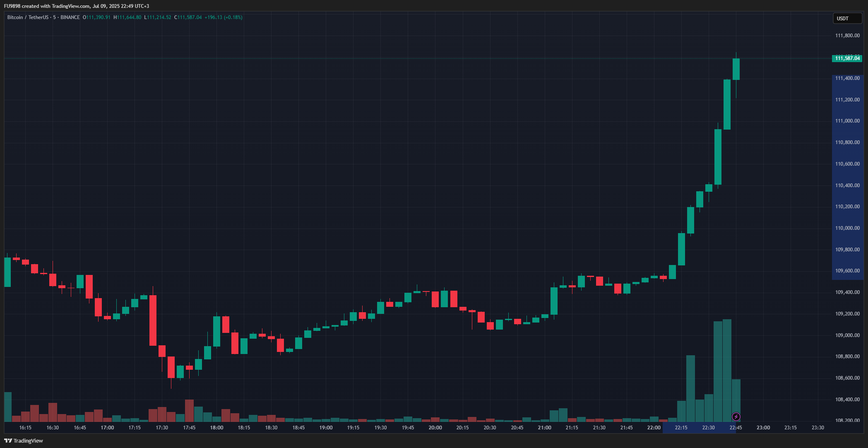Click the highlighted 22:30 time label

[708, 428]
